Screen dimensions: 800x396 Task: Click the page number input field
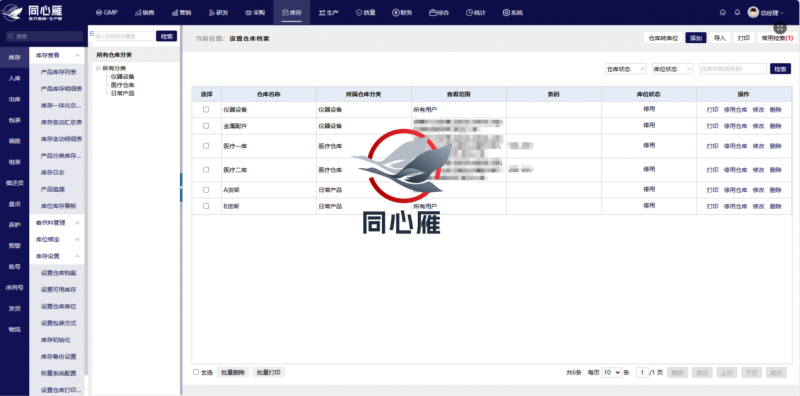coord(642,373)
